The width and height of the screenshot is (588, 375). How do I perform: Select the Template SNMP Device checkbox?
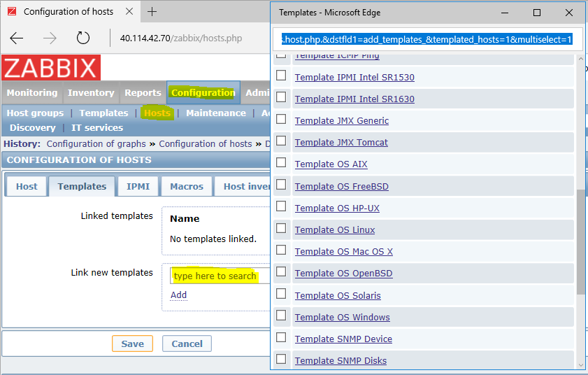(281, 337)
